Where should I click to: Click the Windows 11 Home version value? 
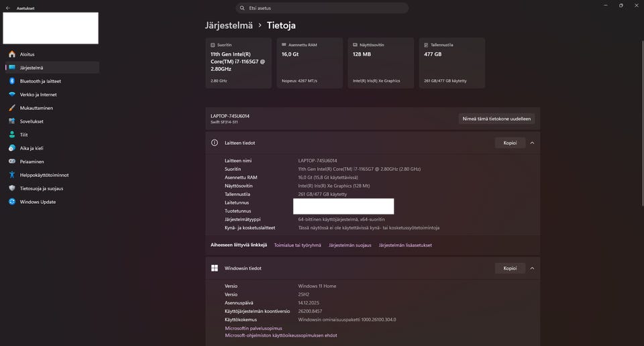[x=317, y=286]
